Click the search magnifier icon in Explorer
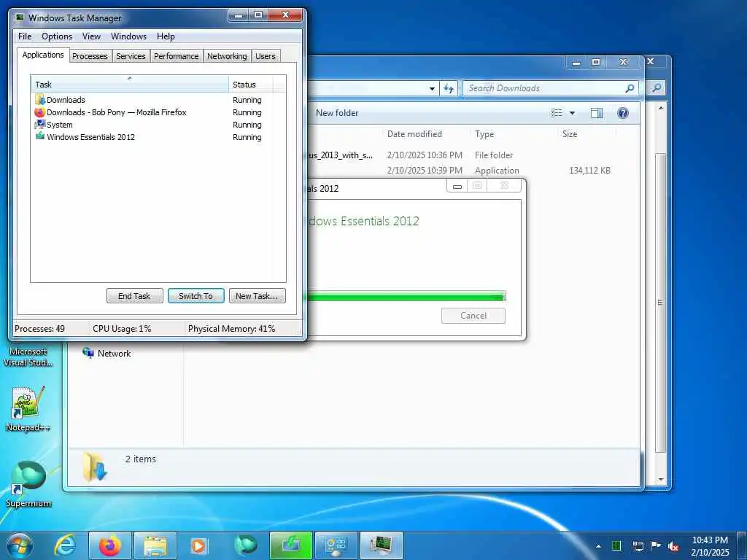The width and height of the screenshot is (747, 560). coord(630,88)
